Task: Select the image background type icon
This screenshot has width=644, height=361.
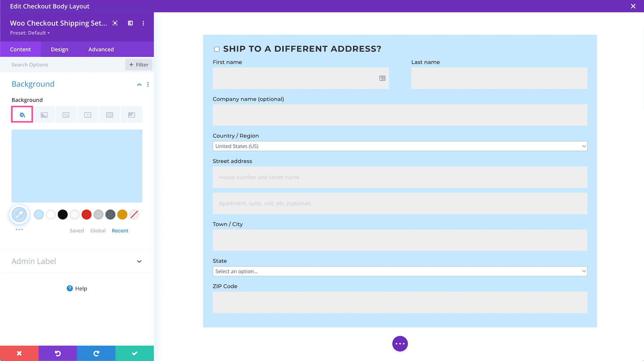Action: 66,114
